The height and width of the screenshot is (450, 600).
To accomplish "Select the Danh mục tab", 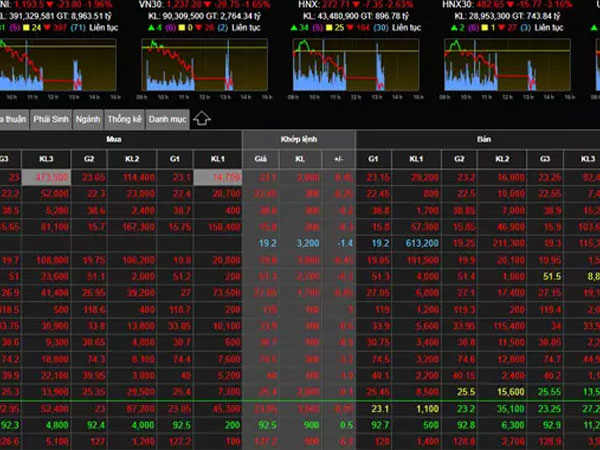I will click(x=167, y=119).
